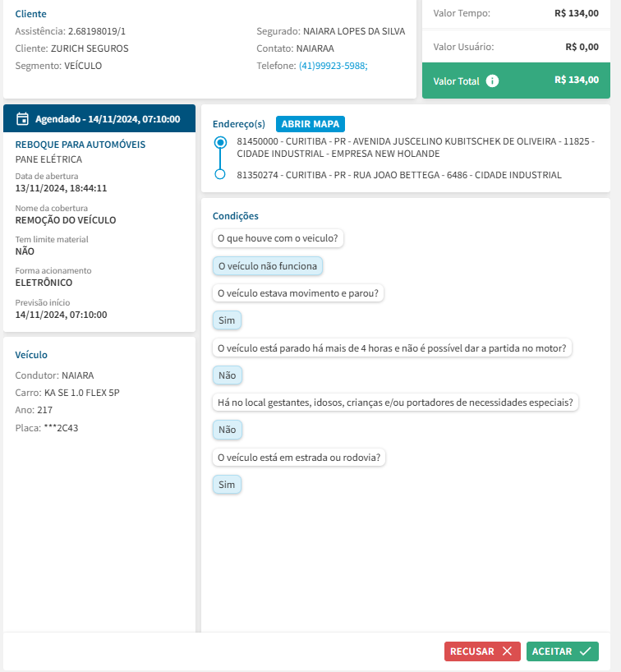
Task: Click 'Não' under the gestantes, idosos question
Action: [227, 429]
